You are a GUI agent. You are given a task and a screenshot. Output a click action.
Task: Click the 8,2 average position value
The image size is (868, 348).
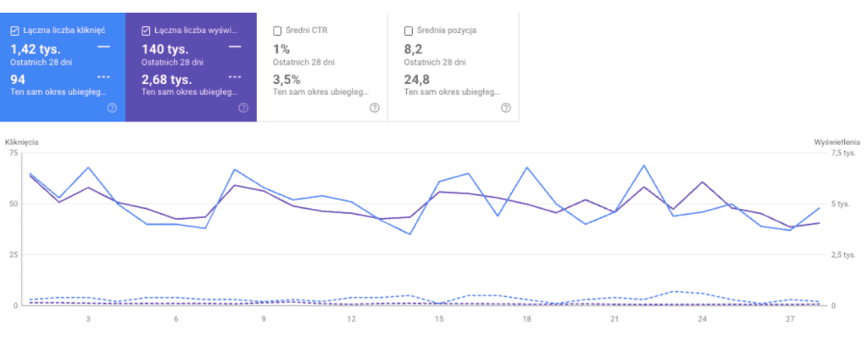[x=414, y=48]
